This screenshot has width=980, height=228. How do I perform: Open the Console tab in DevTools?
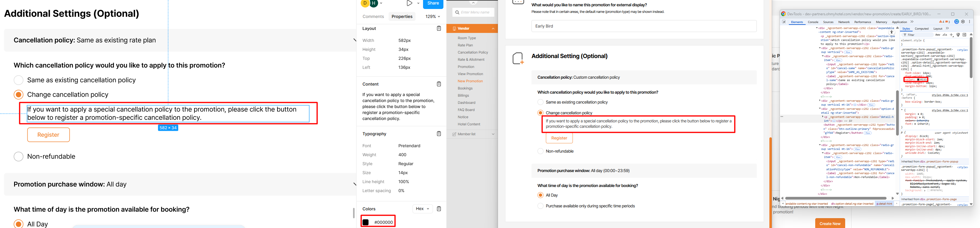tap(813, 22)
